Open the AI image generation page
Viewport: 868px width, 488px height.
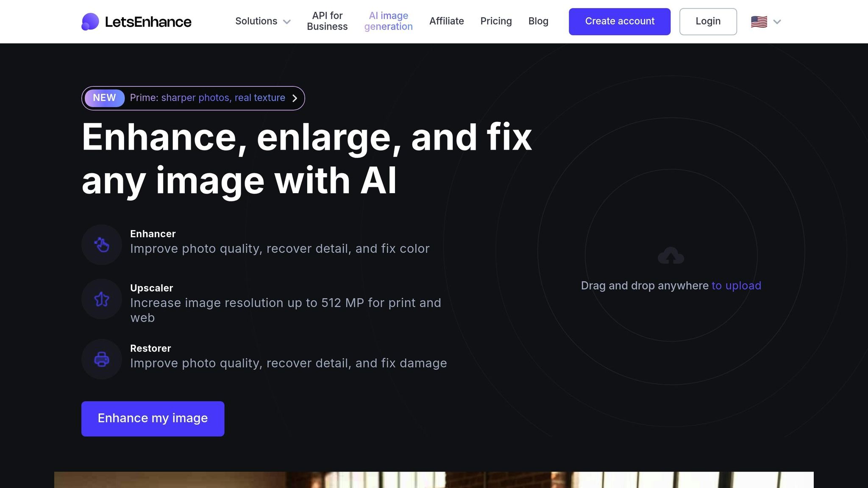[x=388, y=21]
